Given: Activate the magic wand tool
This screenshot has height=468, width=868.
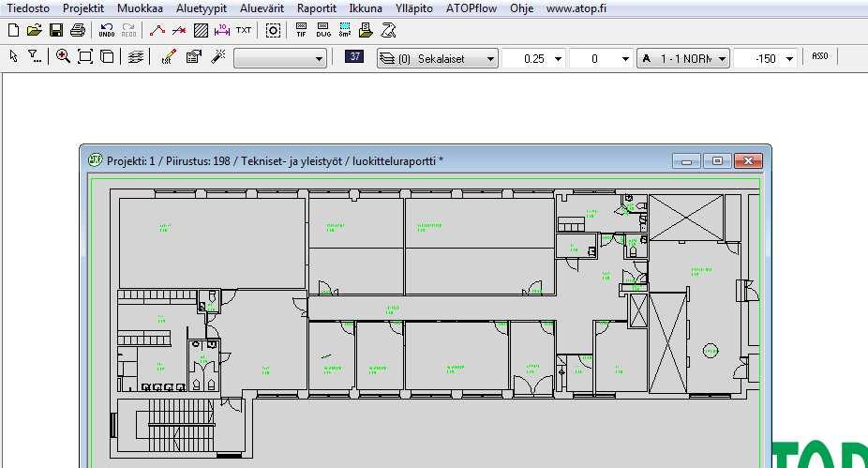Looking at the screenshot, I should (x=218, y=56).
